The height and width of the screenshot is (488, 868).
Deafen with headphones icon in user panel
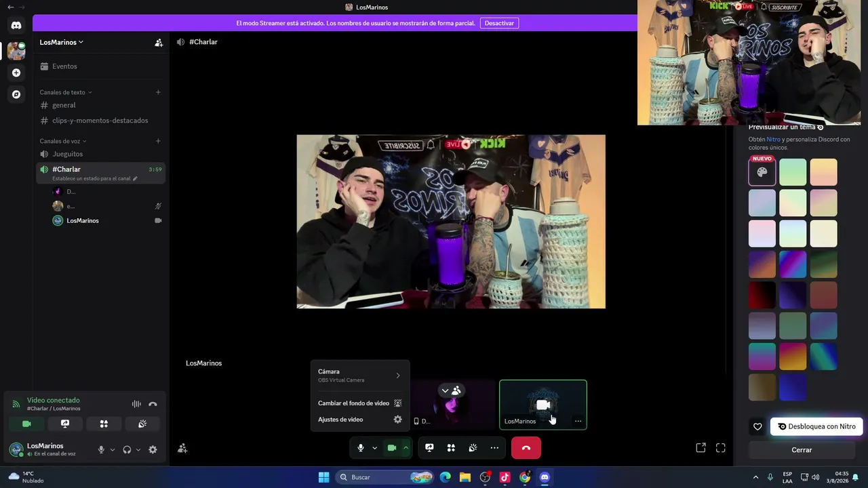pyautogui.click(x=127, y=449)
